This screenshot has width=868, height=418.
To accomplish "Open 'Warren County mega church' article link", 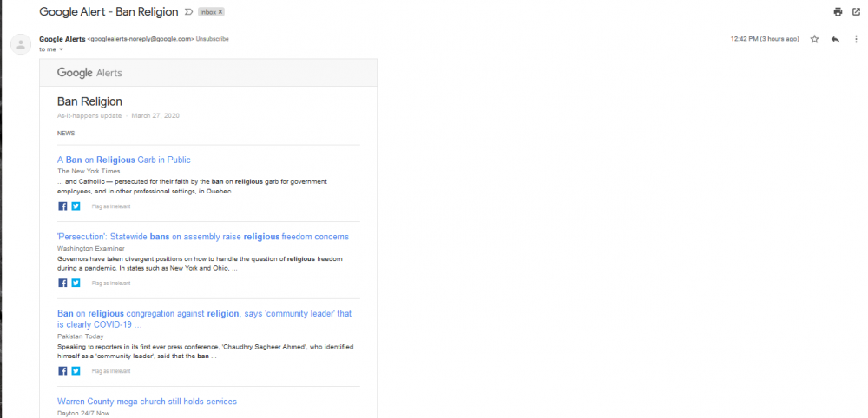I will (147, 402).
